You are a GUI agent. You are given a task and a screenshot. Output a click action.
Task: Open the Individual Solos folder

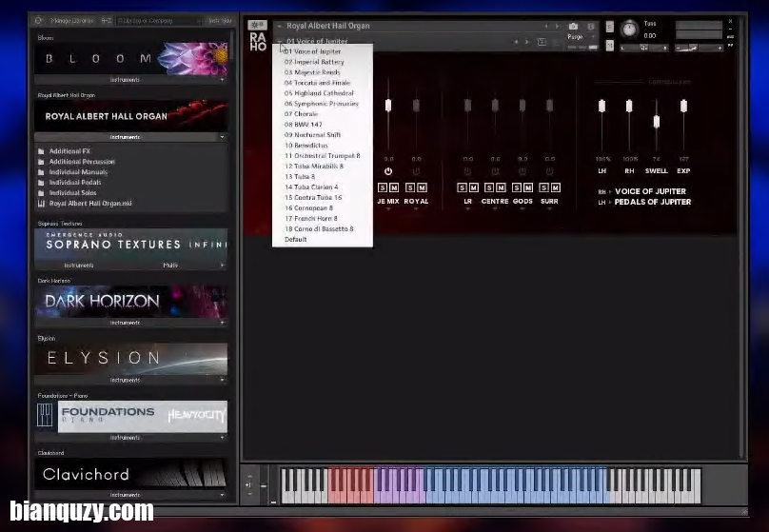[72, 192]
